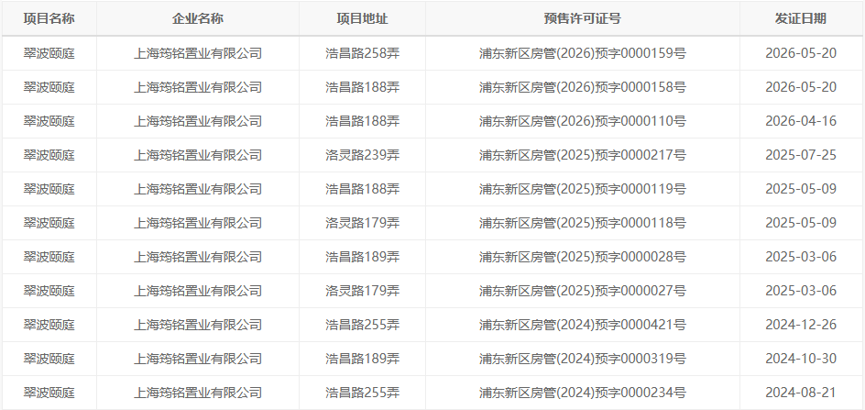Select permit 浦东新区房管(2026)预字0000158号
The image size is (865, 410).
[x=582, y=87]
